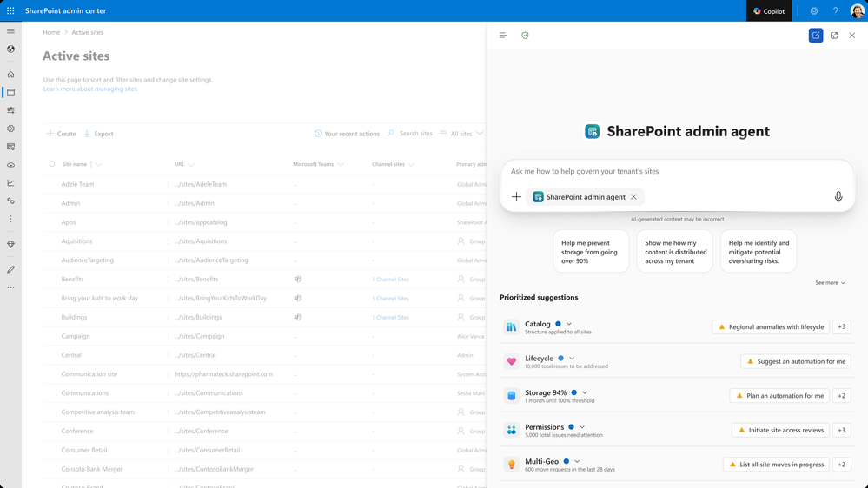Expand See more suggestions
The width and height of the screenshot is (868, 488).
(x=830, y=283)
